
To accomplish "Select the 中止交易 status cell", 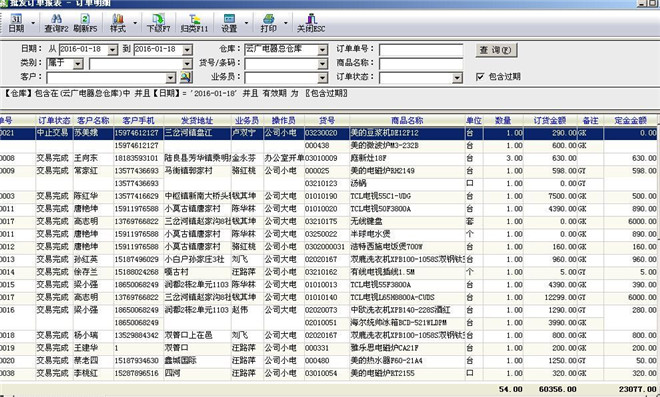I will 54,133.
